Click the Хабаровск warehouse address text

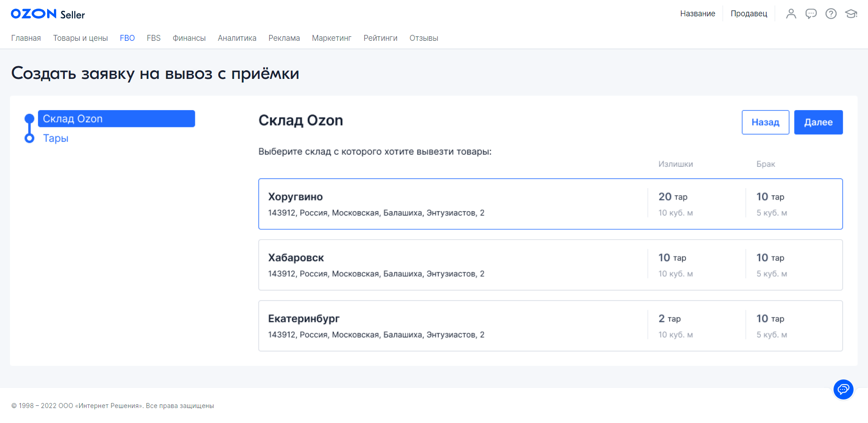(376, 274)
